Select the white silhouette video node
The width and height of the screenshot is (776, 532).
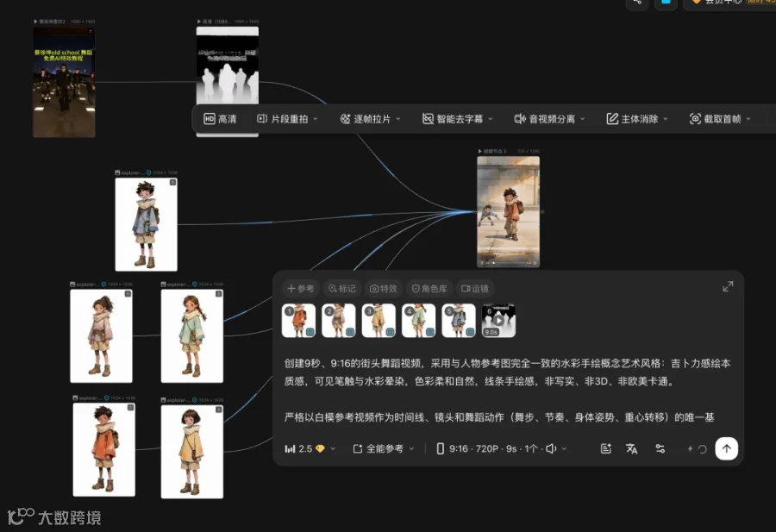[x=228, y=66]
